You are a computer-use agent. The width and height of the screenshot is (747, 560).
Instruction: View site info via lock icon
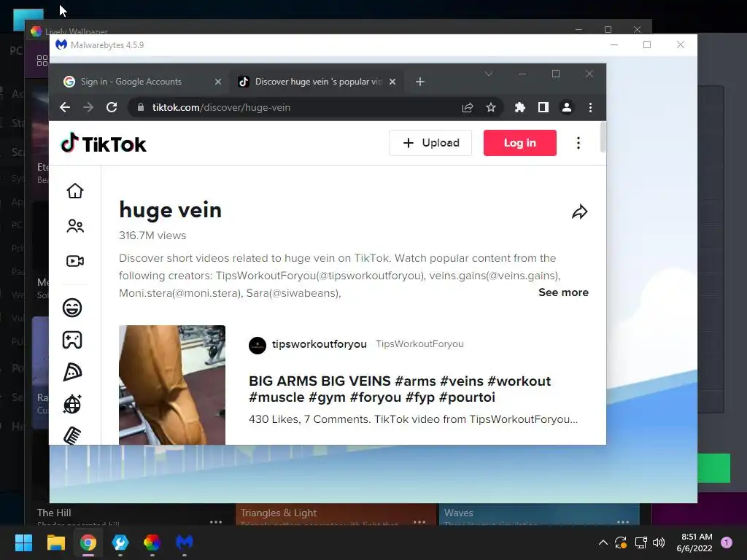141,108
